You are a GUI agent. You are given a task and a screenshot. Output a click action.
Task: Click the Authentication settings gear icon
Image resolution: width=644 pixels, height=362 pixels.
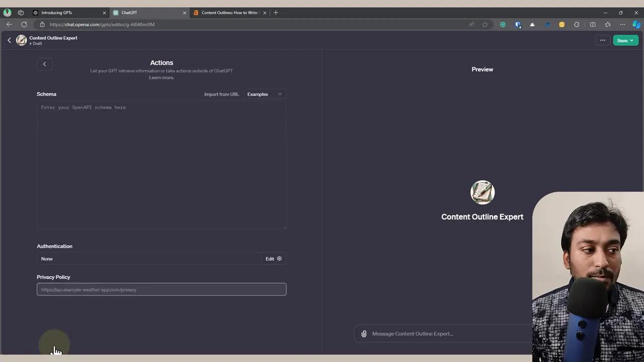pos(279,258)
